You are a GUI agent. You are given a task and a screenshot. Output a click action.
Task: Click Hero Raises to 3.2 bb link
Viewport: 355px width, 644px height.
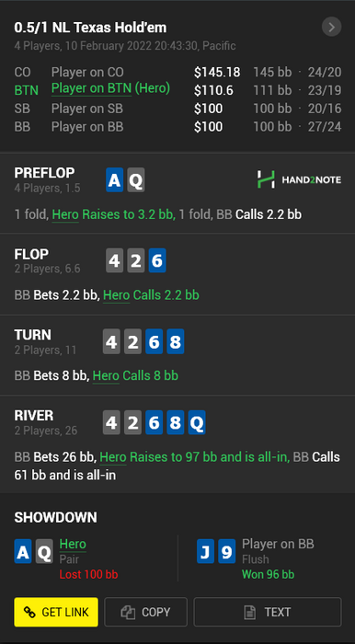tap(114, 214)
